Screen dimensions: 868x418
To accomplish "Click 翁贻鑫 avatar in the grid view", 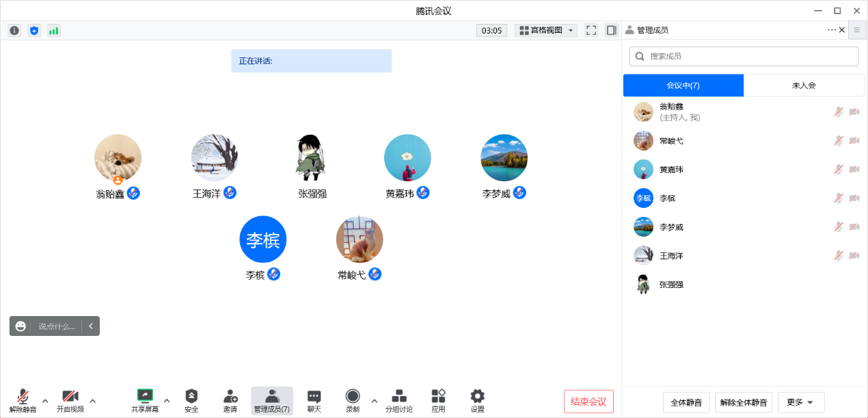I will (x=118, y=158).
